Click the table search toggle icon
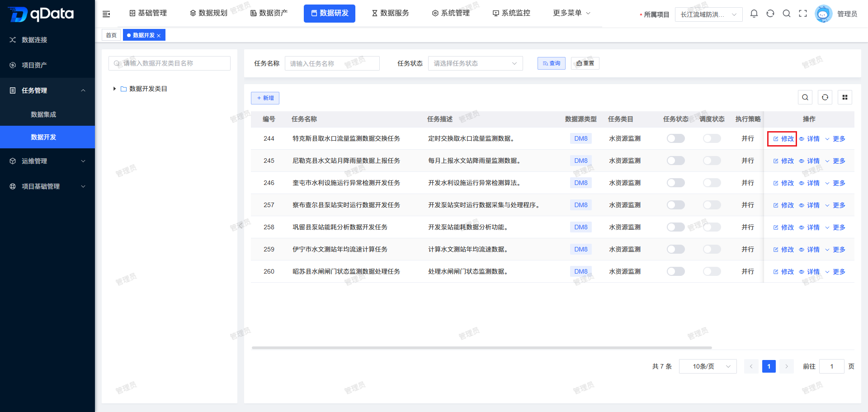 [x=805, y=97]
